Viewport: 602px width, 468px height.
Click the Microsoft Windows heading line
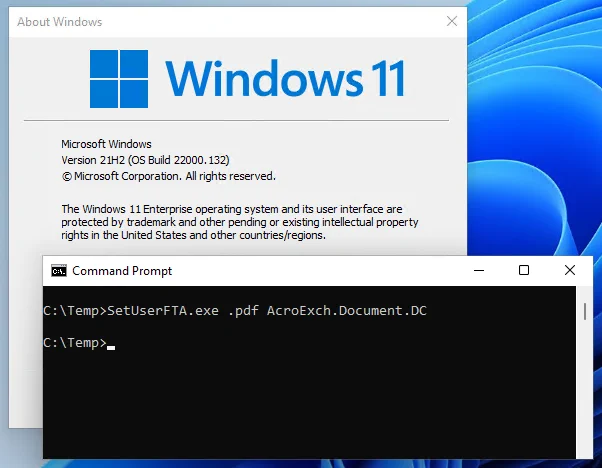coord(106,144)
